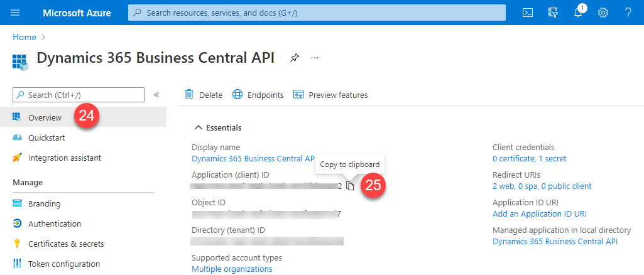644x275 pixels.
Task: Select the Client credentials label
Action: click(x=523, y=147)
